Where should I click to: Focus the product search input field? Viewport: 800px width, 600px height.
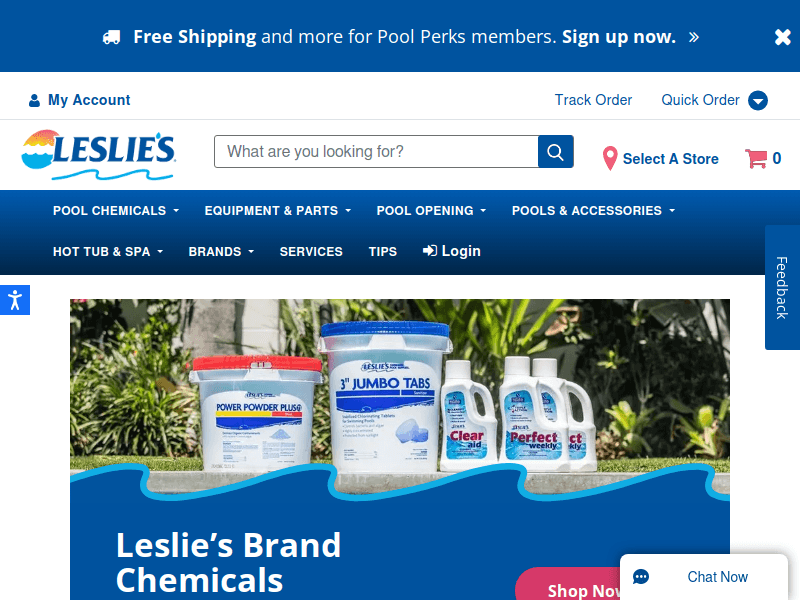(376, 152)
